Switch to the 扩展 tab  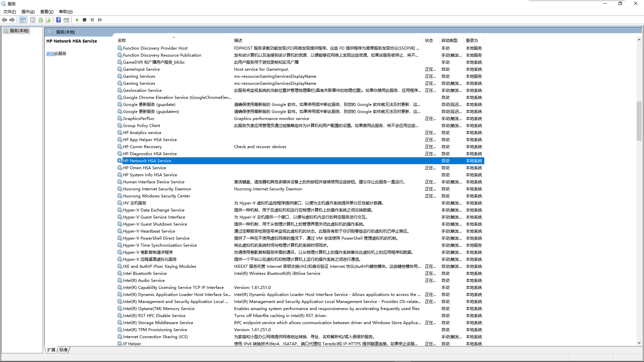tap(51, 350)
